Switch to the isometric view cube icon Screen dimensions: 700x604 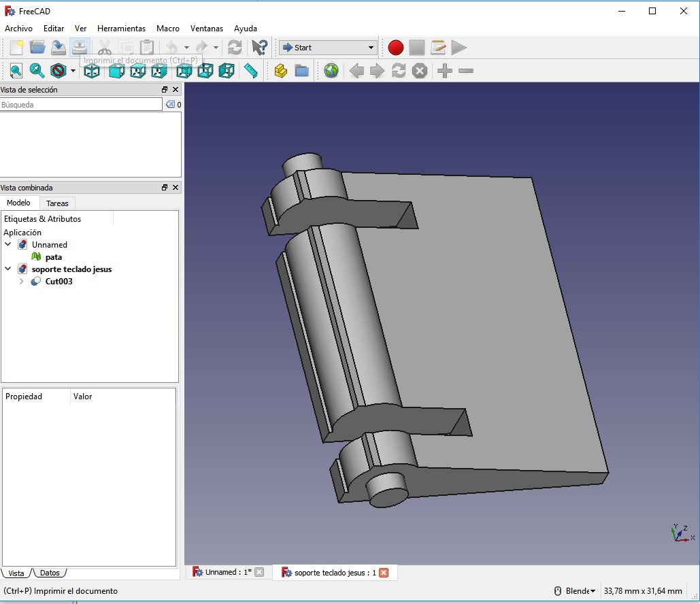pyautogui.click(x=92, y=71)
